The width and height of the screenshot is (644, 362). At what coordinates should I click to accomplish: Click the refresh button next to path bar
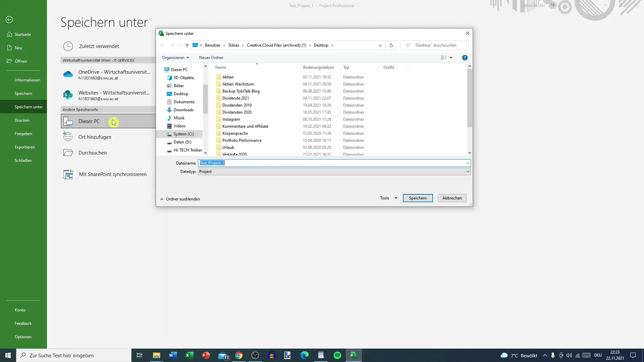pos(391,45)
